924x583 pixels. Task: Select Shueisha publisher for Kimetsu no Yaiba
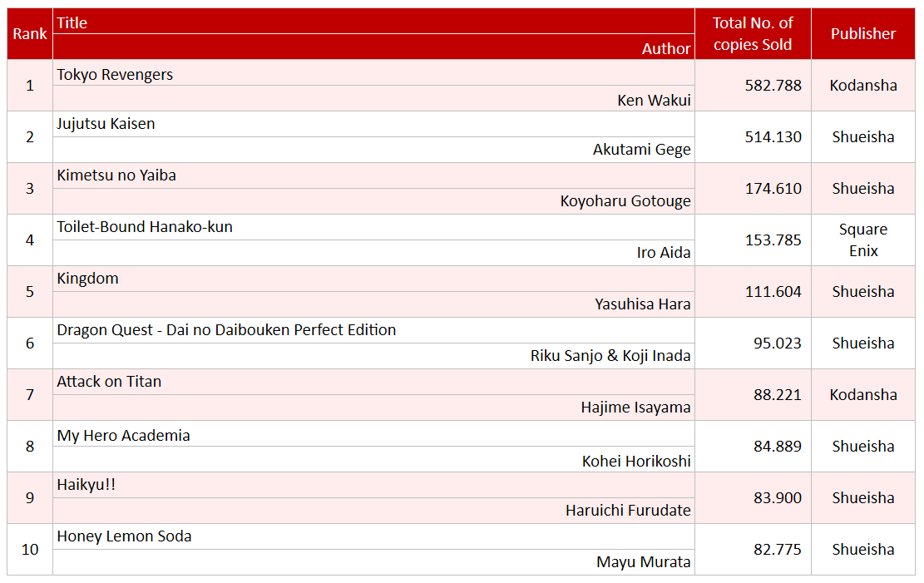point(863,189)
